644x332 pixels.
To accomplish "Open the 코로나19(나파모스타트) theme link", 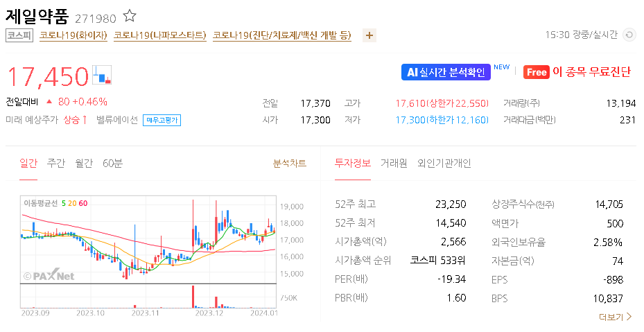I will (x=159, y=36).
